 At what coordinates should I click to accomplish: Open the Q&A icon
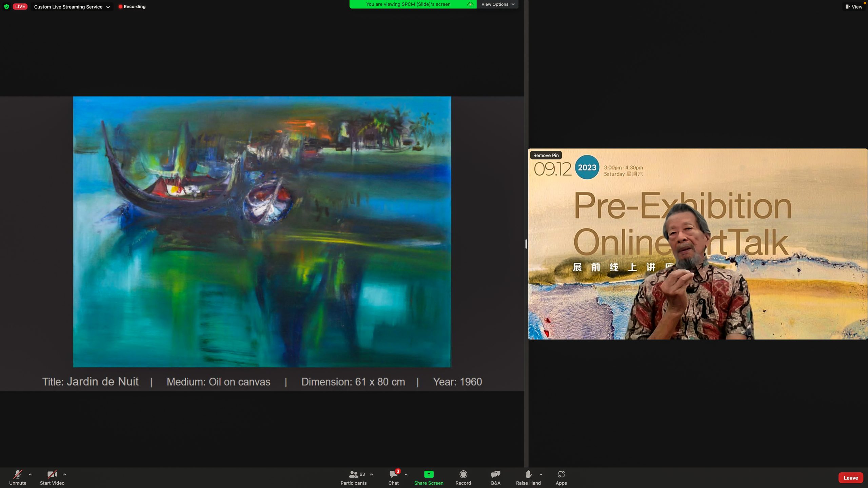point(495,474)
